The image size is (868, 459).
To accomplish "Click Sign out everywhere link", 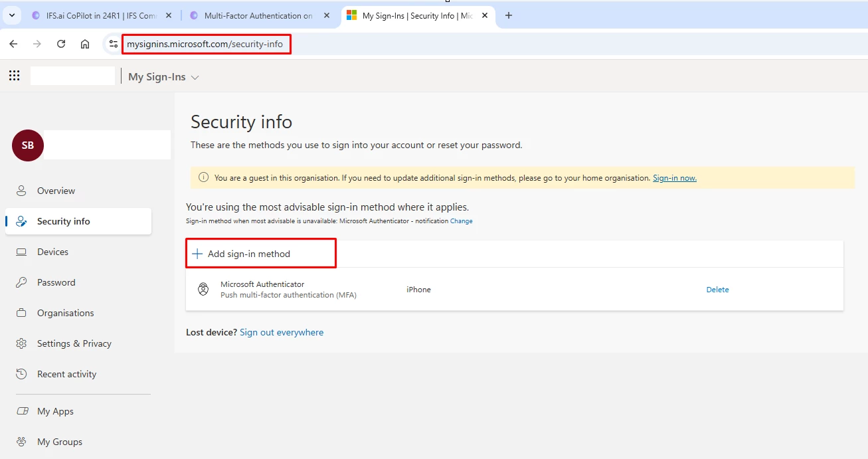I will coord(282,332).
